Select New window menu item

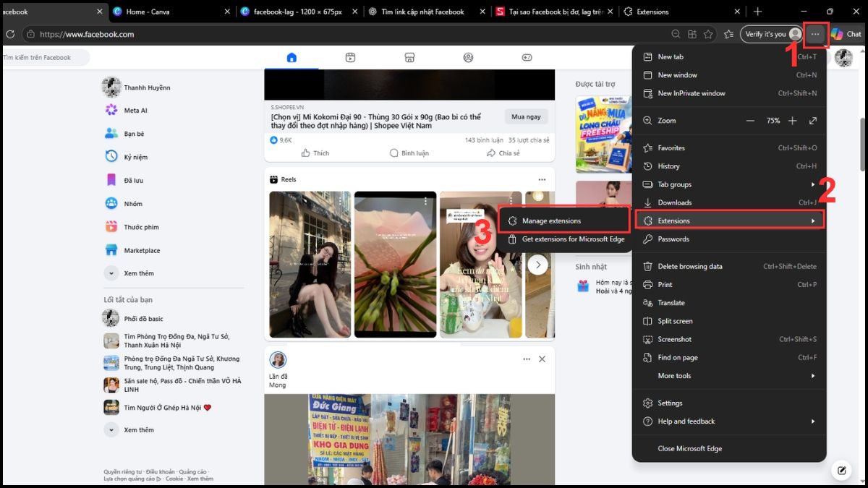729,75
